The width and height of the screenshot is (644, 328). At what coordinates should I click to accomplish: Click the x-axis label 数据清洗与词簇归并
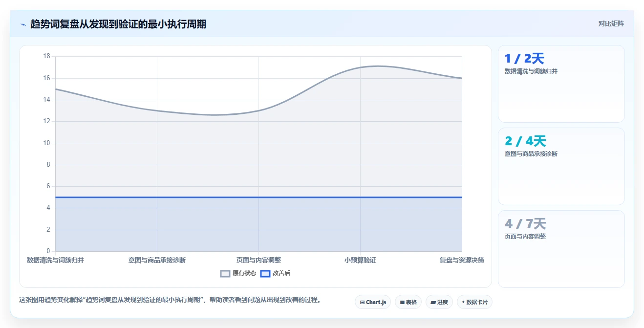coord(55,260)
